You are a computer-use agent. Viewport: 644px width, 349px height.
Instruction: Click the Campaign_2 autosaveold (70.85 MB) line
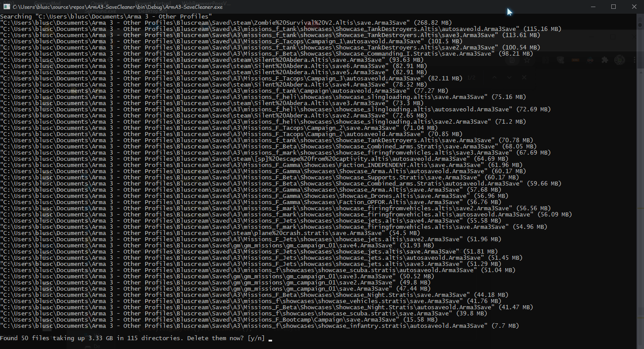click(x=231, y=134)
